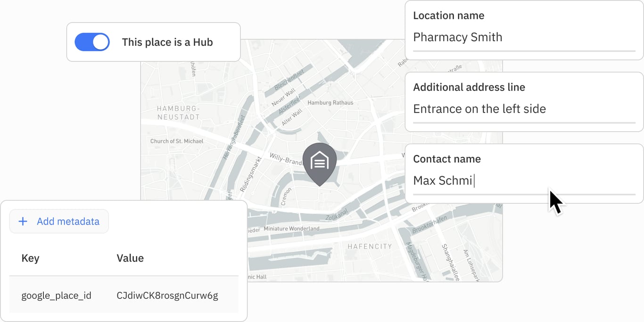This screenshot has width=644, height=322.
Task: Click the Alter Wall street label
Action: (291, 118)
